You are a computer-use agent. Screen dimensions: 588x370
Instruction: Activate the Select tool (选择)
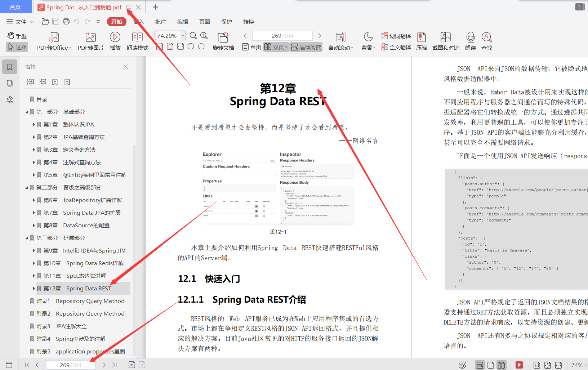(17, 47)
